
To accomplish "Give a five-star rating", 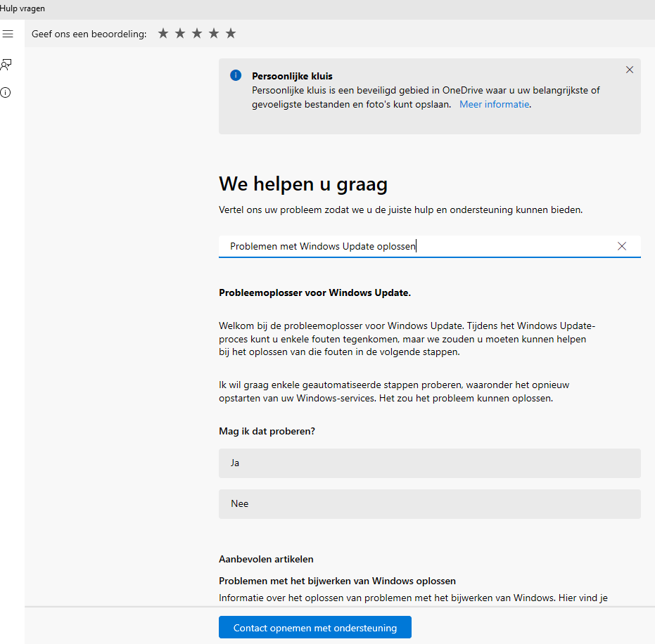I will click(x=231, y=34).
